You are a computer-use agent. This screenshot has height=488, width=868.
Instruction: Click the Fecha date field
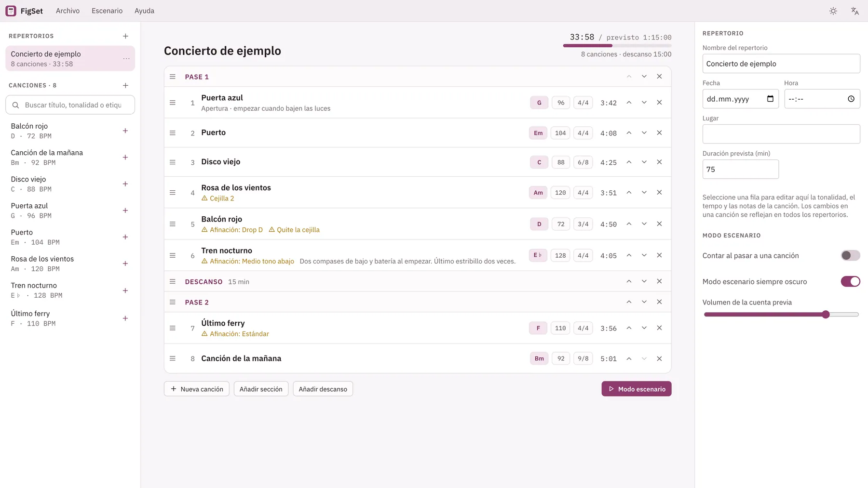click(741, 99)
